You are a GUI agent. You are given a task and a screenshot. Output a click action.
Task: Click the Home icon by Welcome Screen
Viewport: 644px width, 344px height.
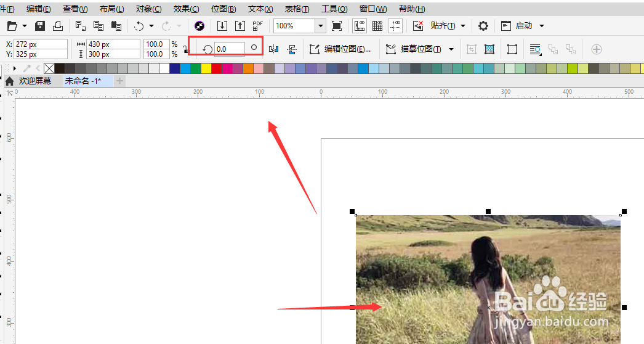pyautogui.click(x=9, y=81)
